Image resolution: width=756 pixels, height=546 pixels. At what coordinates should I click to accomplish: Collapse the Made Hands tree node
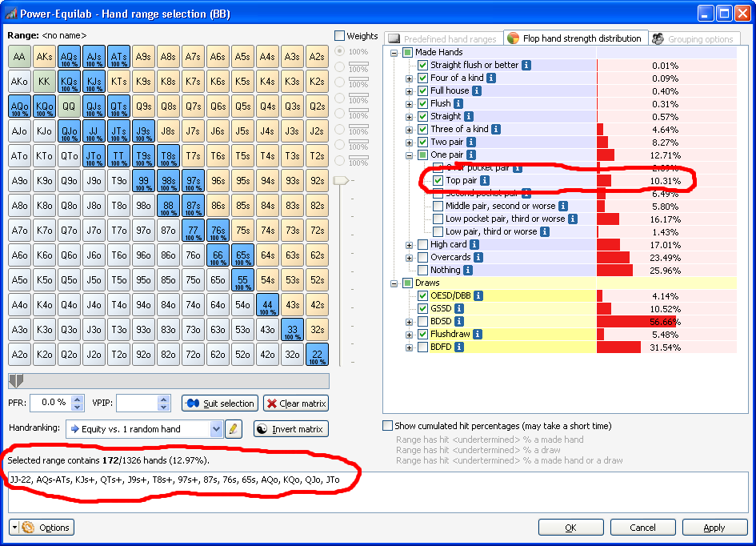[x=394, y=53]
